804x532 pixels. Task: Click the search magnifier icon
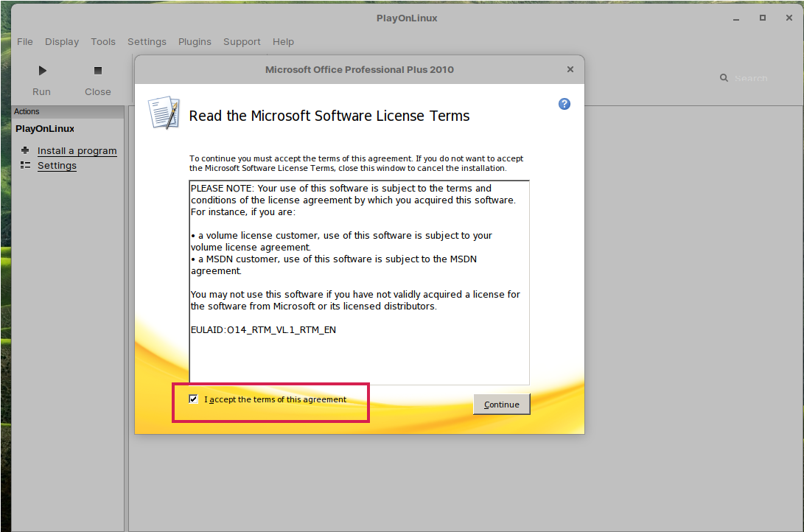coord(724,78)
